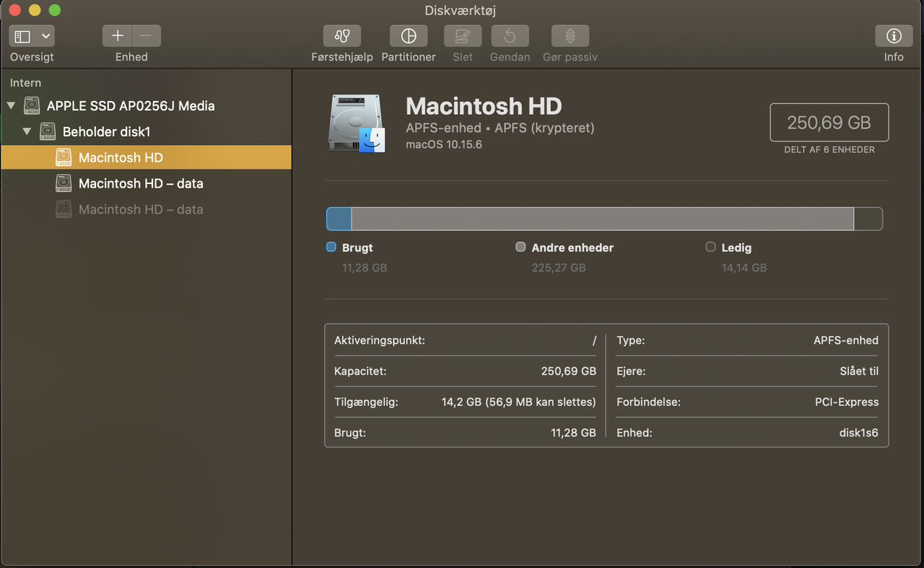Click the Brugt 11,28 GB table value
Viewport: 924px width, 568px height.
pyautogui.click(x=573, y=433)
